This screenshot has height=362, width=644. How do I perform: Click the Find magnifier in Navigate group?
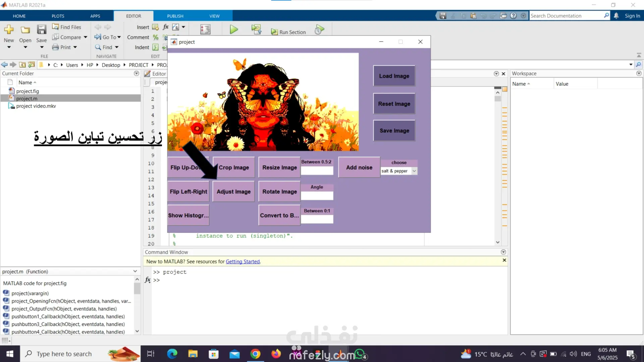click(98, 47)
